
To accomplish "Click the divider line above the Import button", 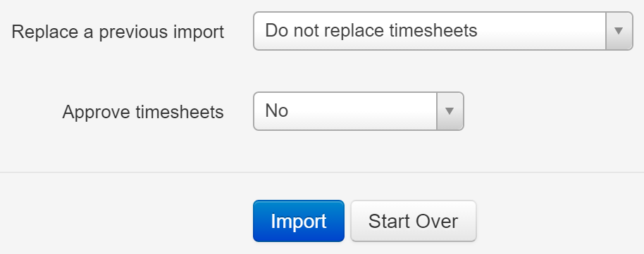I will [322, 172].
